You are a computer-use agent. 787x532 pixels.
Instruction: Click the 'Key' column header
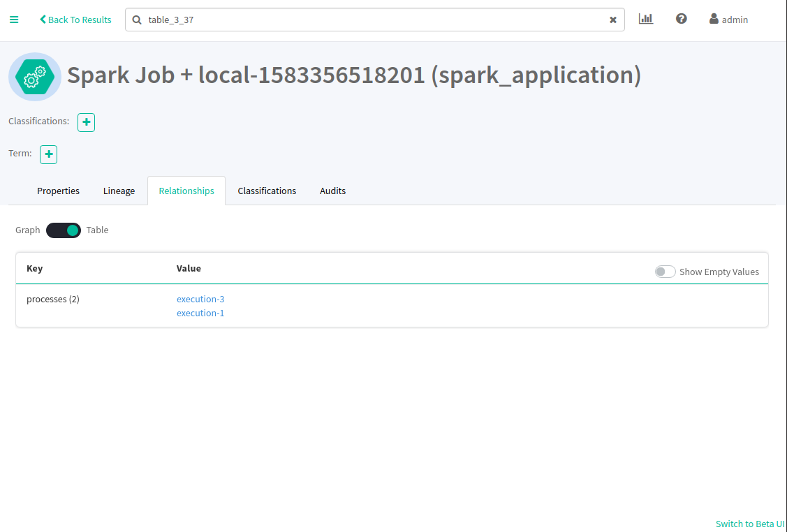pyautogui.click(x=35, y=269)
